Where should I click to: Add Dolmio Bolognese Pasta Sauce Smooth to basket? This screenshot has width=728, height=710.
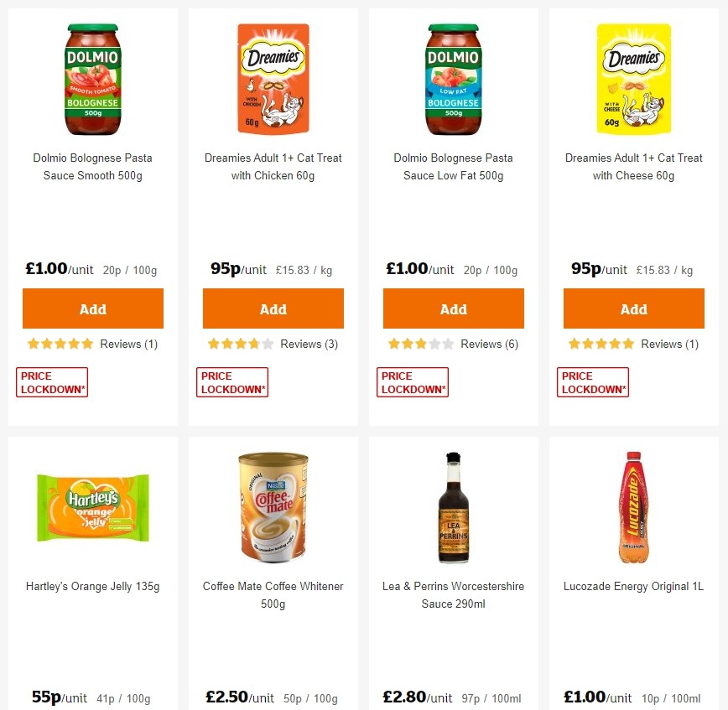tap(92, 308)
